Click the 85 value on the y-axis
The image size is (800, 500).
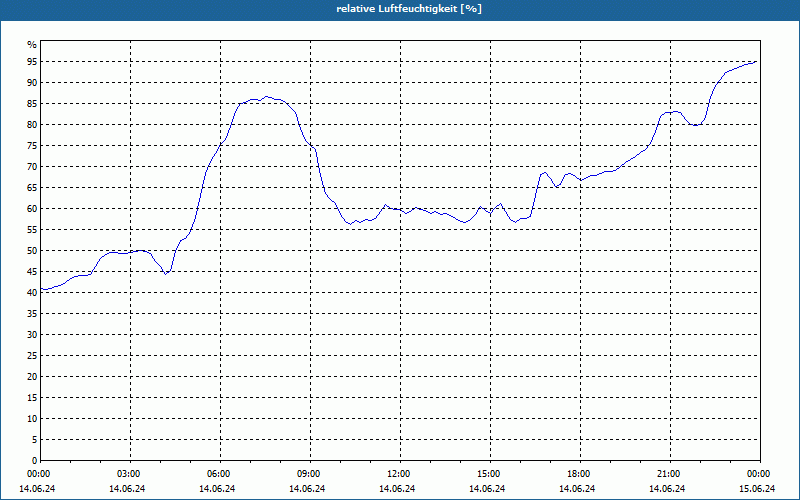pos(32,104)
